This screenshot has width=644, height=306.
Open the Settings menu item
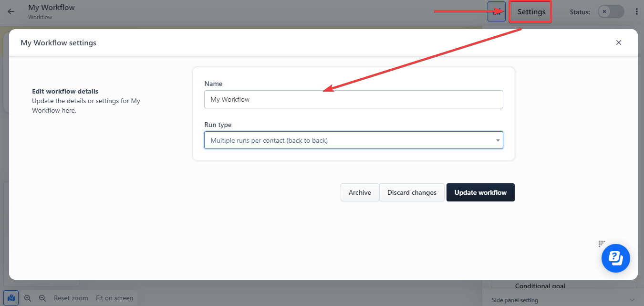530,11
